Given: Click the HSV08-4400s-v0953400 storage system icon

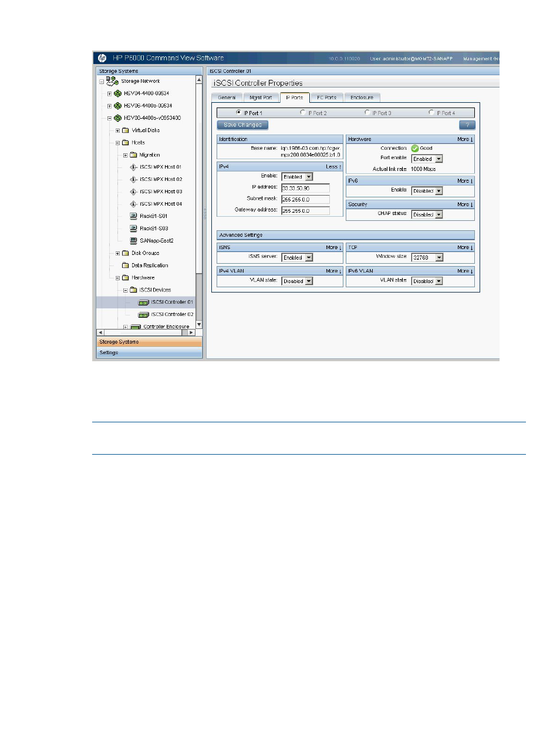Looking at the screenshot, I should pyautogui.click(x=117, y=118).
